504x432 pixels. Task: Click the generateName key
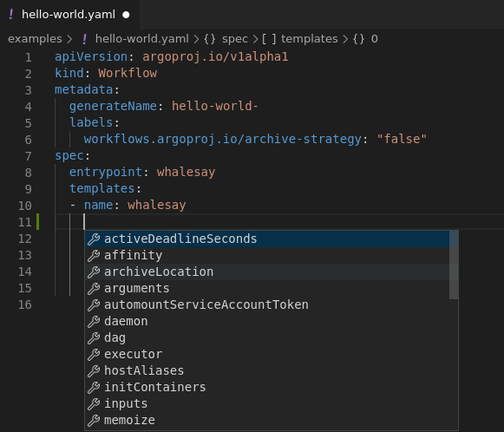[113, 106]
